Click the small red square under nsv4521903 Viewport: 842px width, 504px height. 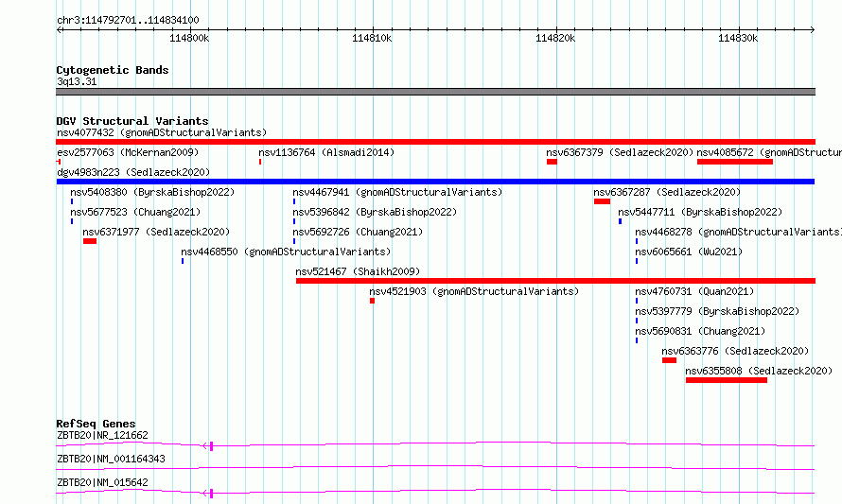372,301
